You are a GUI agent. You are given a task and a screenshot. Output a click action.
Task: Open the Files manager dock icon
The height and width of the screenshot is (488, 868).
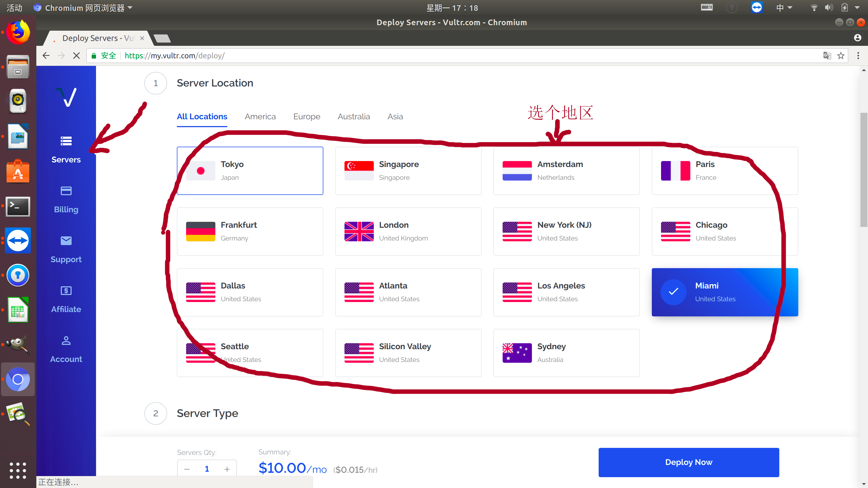tap(18, 67)
